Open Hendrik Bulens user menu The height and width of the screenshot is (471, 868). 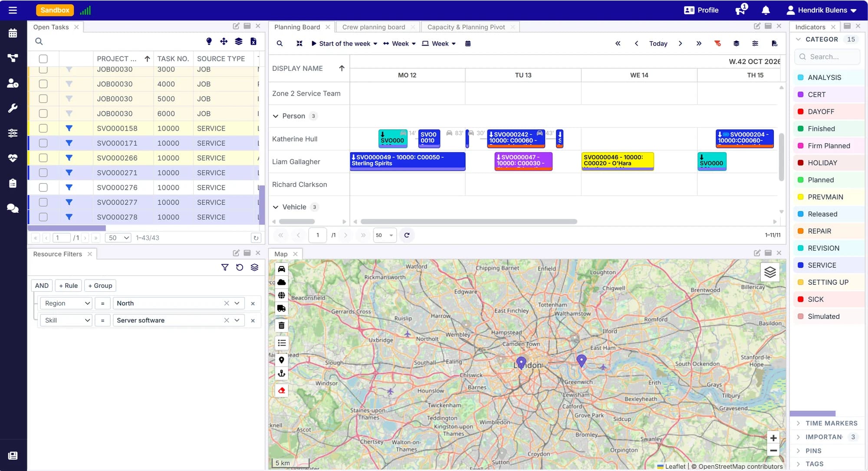[822, 10]
